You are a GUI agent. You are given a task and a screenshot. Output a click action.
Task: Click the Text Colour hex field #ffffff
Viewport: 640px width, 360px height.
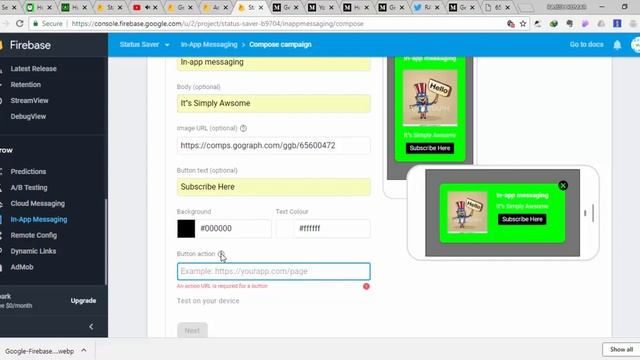point(333,229)
